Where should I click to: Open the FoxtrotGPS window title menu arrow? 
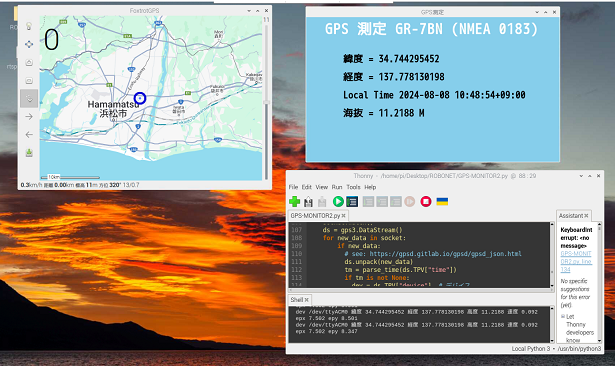[249, 11]
